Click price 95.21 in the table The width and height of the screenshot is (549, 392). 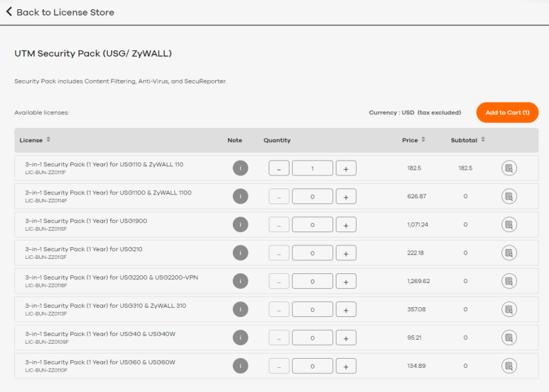coord(414,338)
